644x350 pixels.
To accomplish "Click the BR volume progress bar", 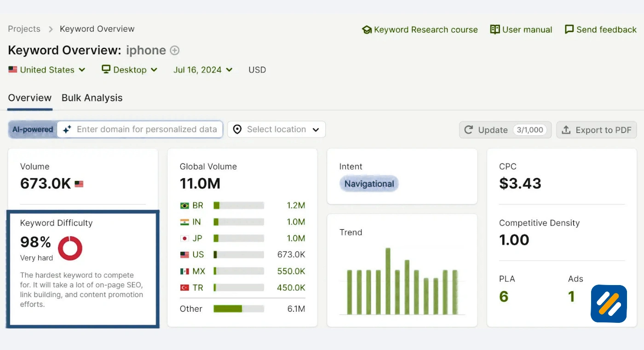I will [x=239, y=205].
